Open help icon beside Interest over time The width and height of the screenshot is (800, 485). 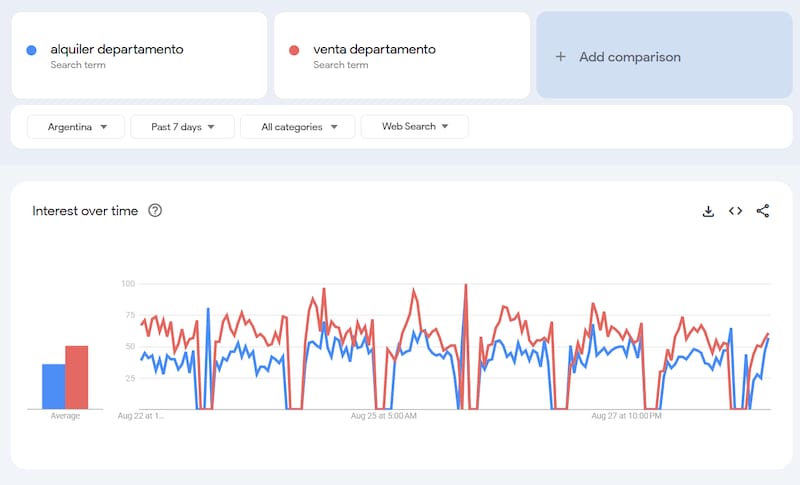[155, 211]
